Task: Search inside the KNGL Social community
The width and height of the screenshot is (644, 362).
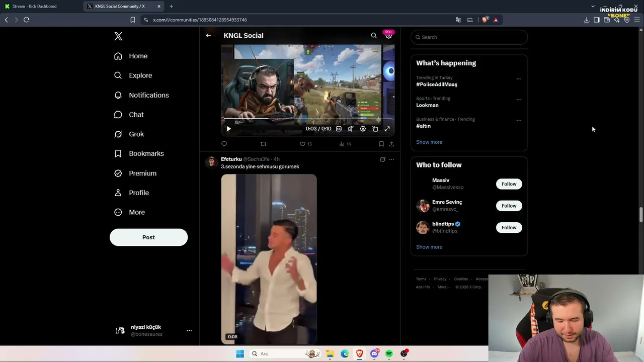Action: pyautogui.click(x=374, y=36)
